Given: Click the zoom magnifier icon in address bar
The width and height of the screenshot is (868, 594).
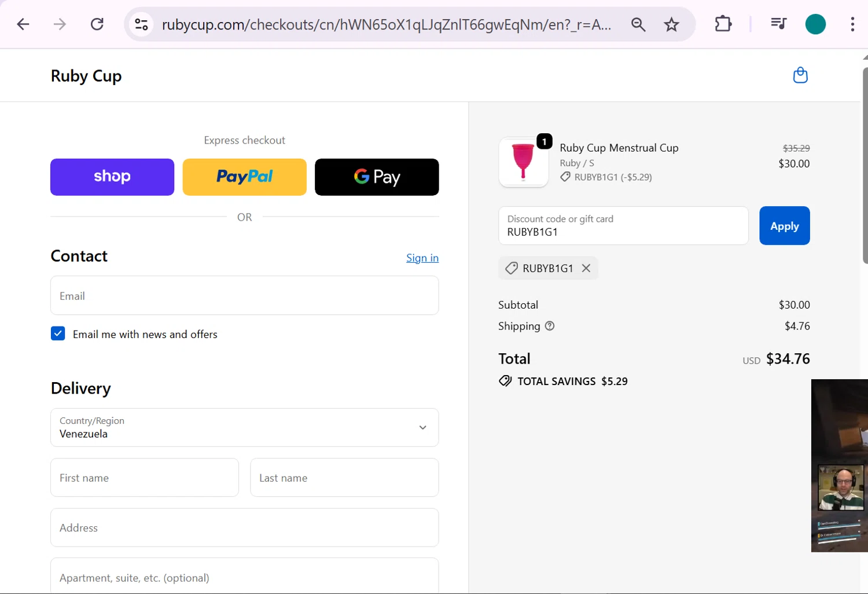Looking at the screenshot, I should pyautogui.click(x=638, y=24).
